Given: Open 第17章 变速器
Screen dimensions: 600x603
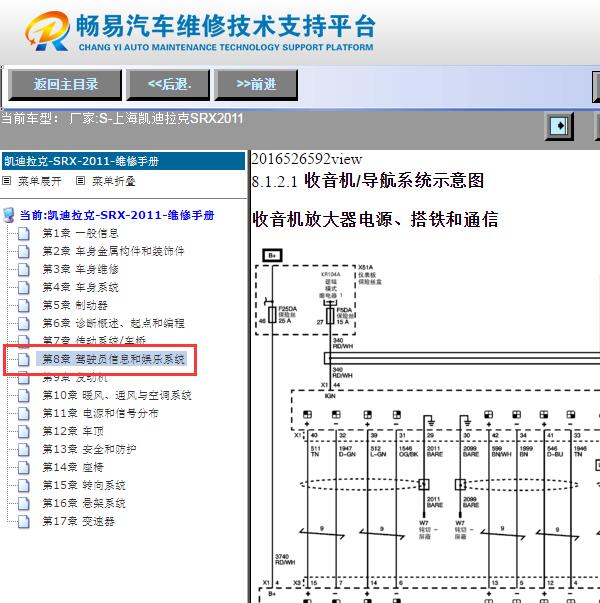Looking at the screenshot, I should 78,521.
